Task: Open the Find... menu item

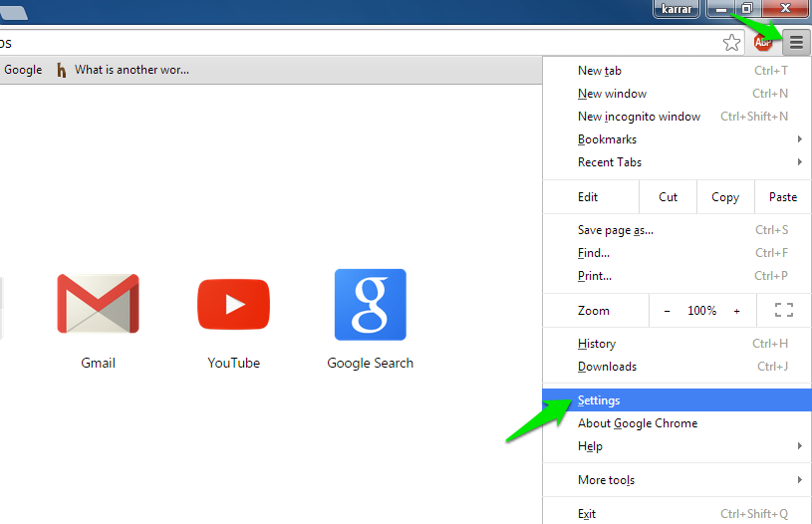Action: click(677, 253)
